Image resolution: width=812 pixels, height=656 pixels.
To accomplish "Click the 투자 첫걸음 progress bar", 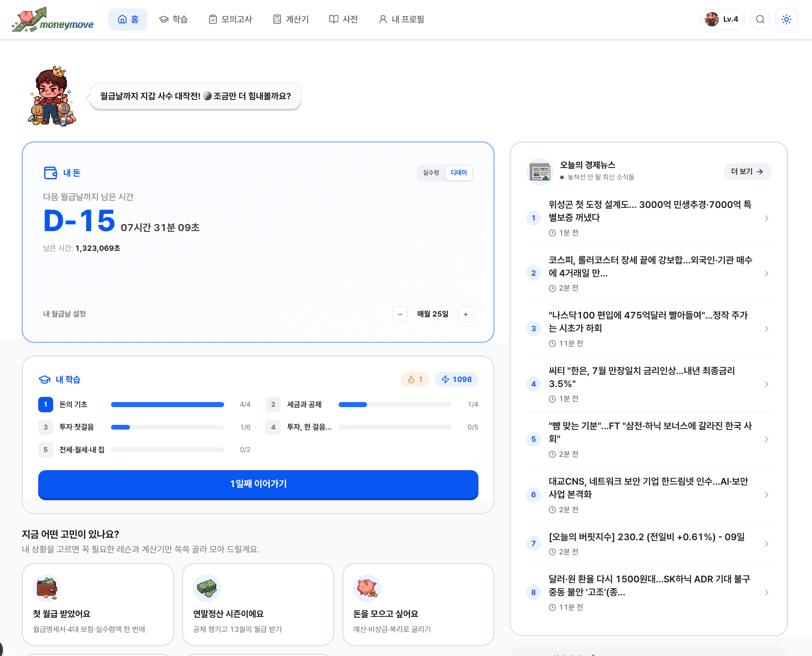I will coord(167,427).
